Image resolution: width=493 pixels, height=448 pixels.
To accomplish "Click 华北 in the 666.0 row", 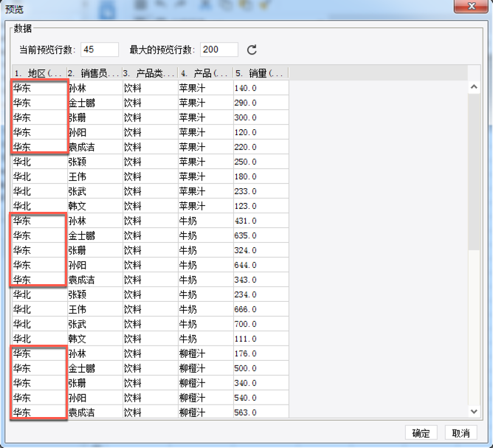I will click(x=22, y=310).
